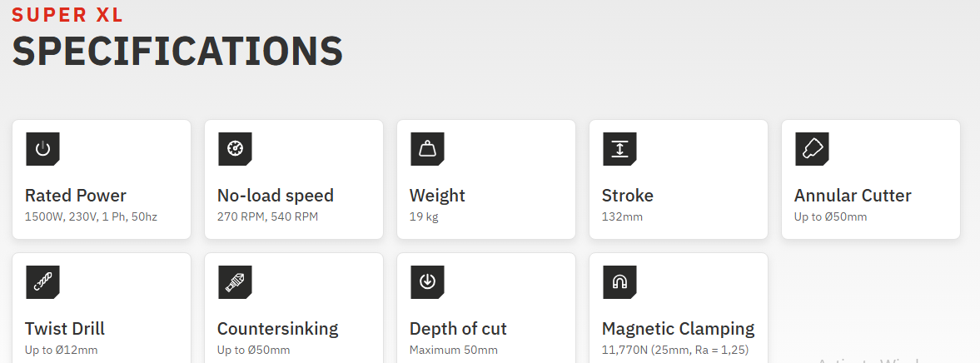Viewport: 980px width, 363px height.
Task: Click the Stroke vertical-arrows icon
Action: click(619, 149)
